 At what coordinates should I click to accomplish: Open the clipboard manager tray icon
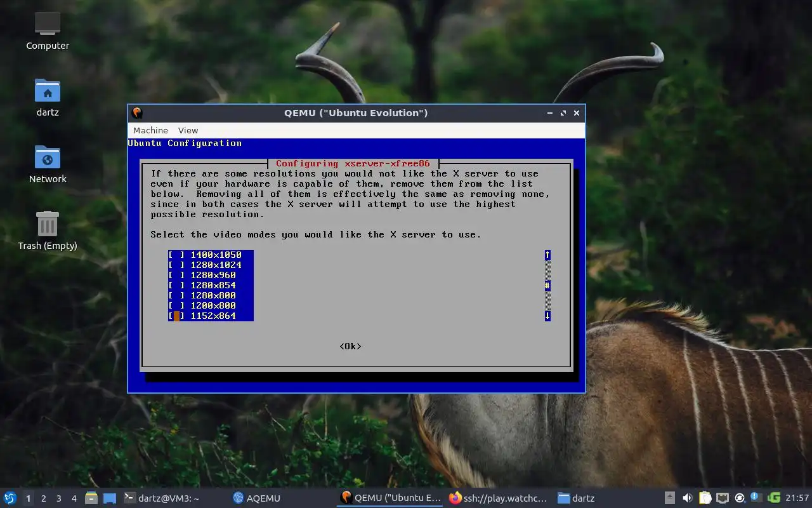[705, 498]
